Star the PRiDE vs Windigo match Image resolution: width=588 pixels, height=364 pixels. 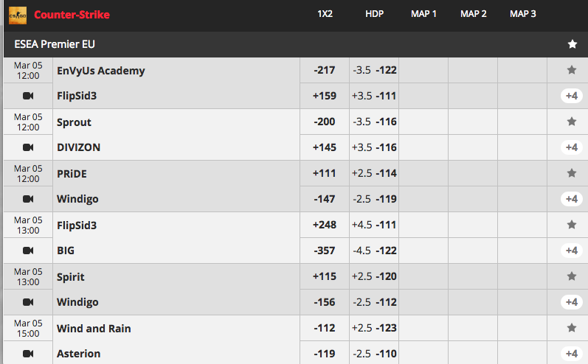tap(572, 173)
